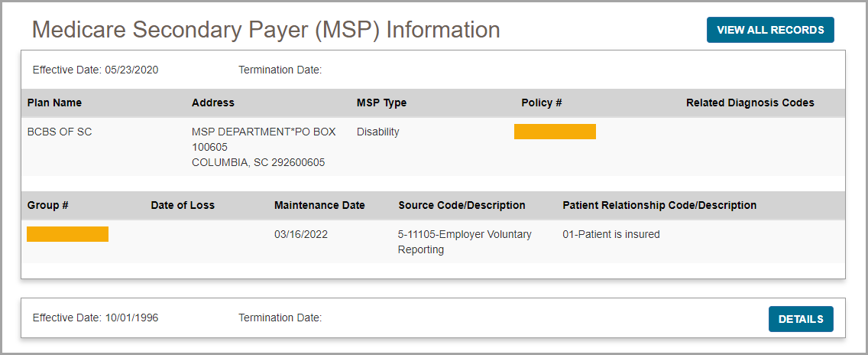The image size is (868, 355).
Task: Click the Group # column header
Action: (x=48, y=205)
